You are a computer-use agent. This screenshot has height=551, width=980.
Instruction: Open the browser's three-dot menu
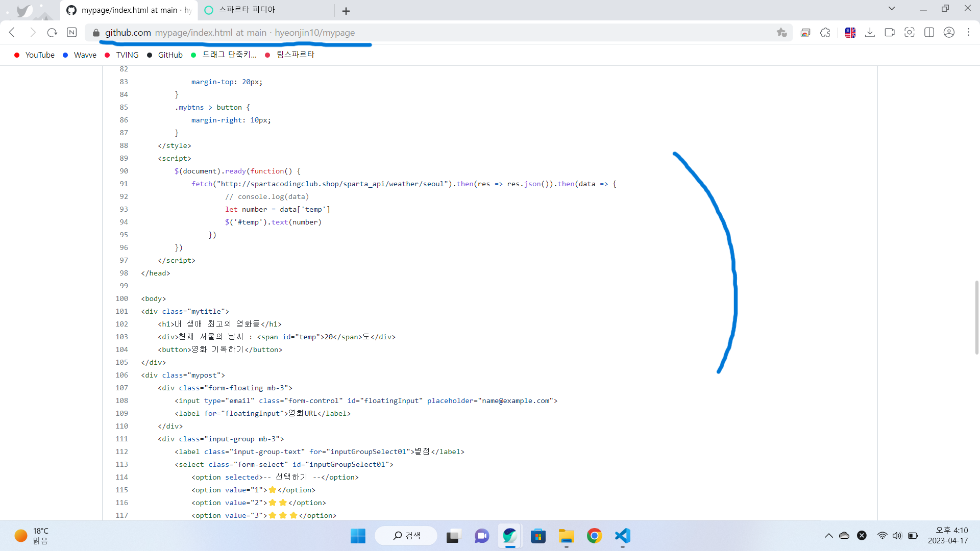(968, 33)
